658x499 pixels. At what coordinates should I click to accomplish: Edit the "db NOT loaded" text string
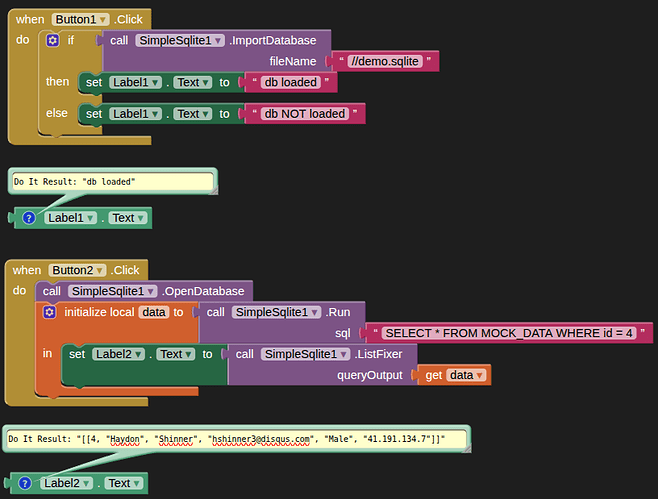coord(306,114)
